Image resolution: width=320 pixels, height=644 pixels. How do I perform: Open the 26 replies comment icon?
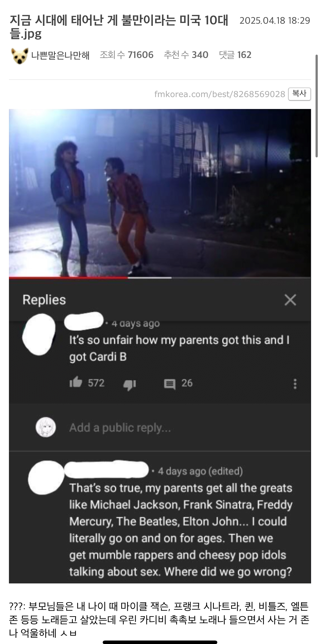(170, 384)
